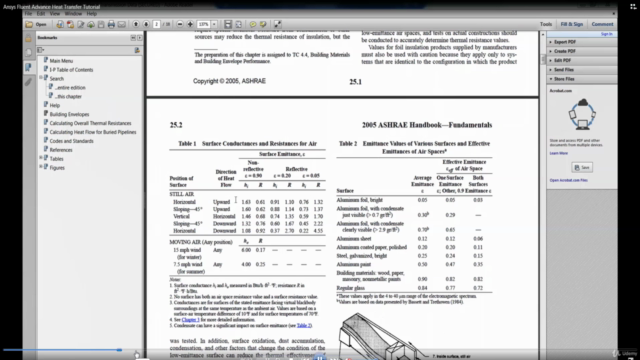The width and height of the screenshot is (640, 360).
Task: Open the page thumbnails panel icon
Action: point(28,53)
